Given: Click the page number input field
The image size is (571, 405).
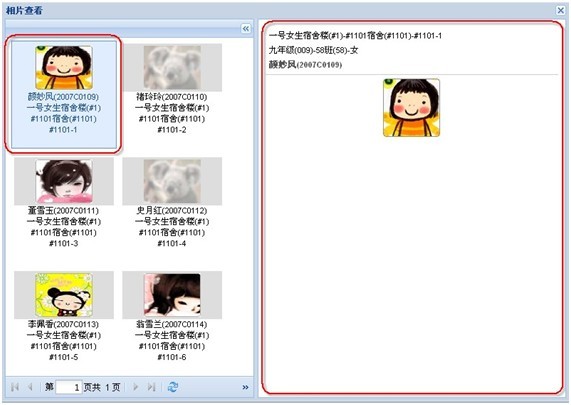Looking at the screenshot, I should tap(68, 387).
